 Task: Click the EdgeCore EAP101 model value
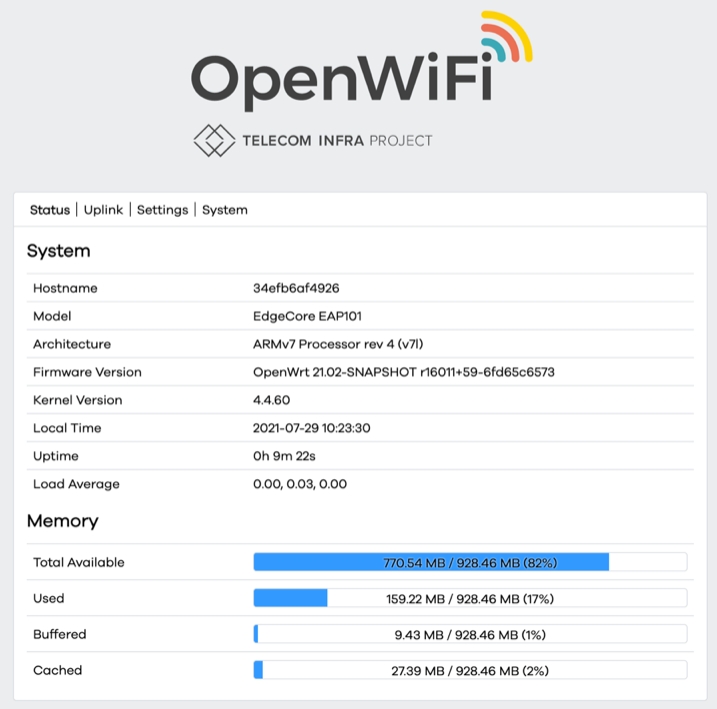coord(307,316)
